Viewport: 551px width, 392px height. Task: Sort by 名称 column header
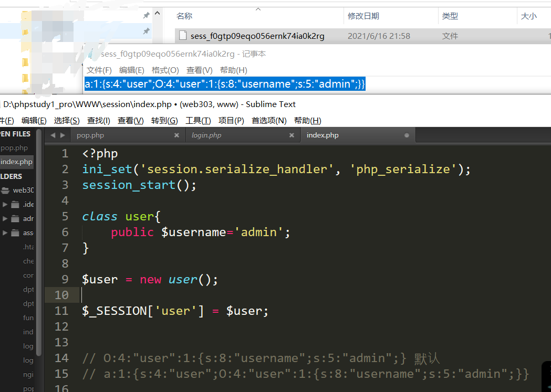184,16
